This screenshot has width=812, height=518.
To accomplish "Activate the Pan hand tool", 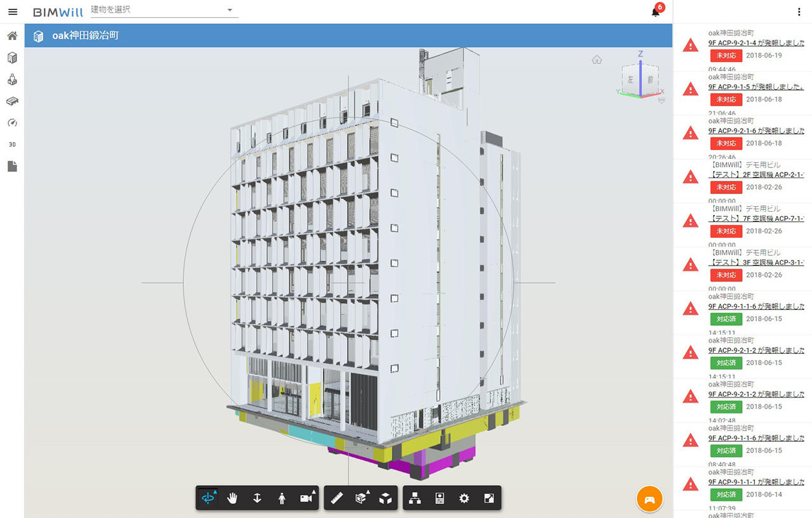I will point(233,498).
